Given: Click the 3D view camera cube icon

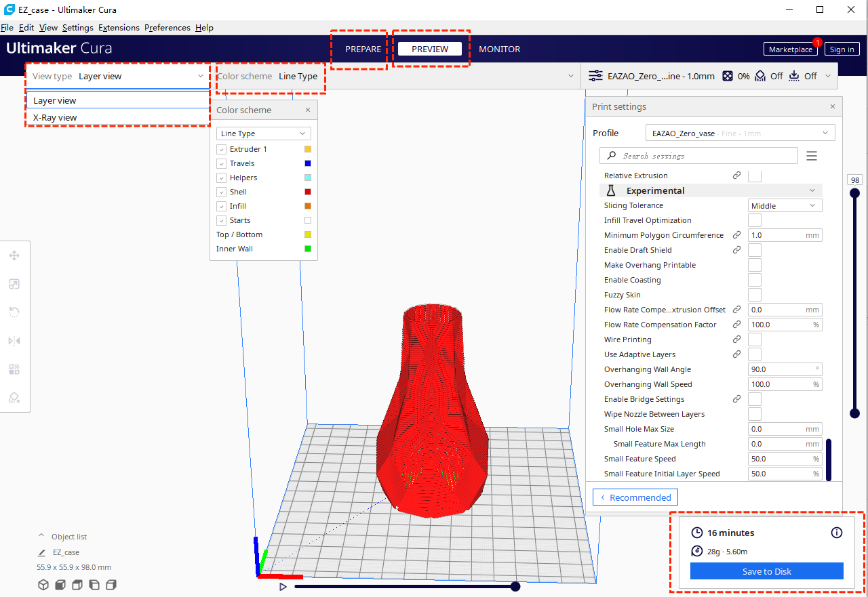Looking at the screenshot, I should 43,585.
